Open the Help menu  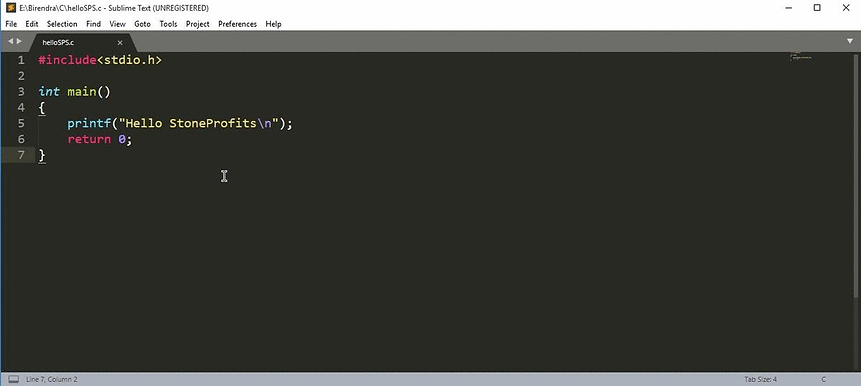(x=273, y=24)
